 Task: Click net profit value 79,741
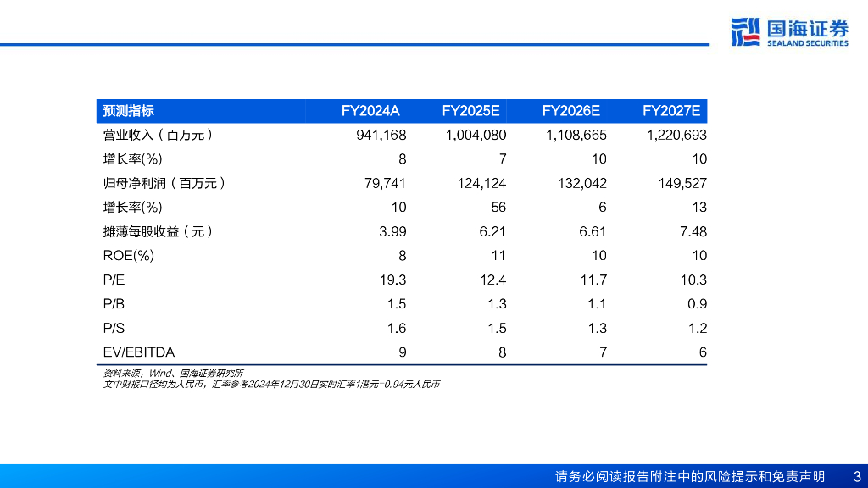(x=386, y=183)
